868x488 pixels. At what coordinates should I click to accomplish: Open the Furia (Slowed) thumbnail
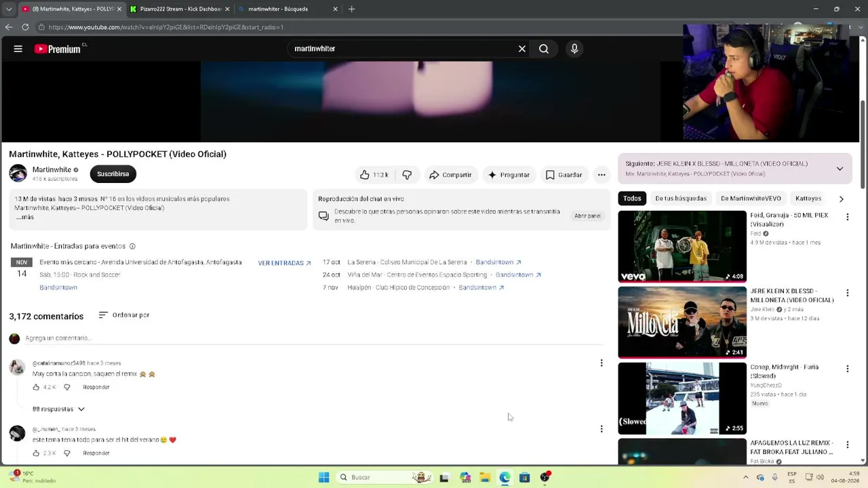click(682, 398)
